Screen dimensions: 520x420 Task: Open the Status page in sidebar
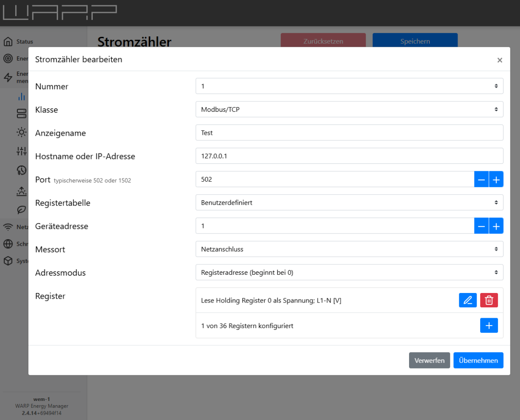(x=24, y=42)
